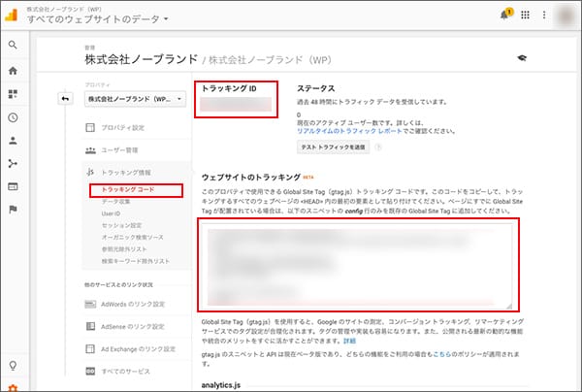Image resolution: width=582 pixels, height=392 pixels.
Task: Open the search icon in sidebar
Action: click(x=13, y=45)
